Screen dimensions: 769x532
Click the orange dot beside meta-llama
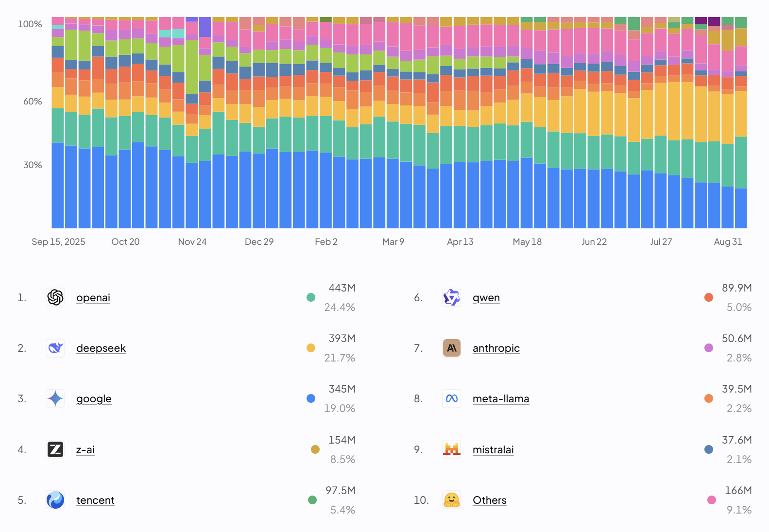[709, 398]
